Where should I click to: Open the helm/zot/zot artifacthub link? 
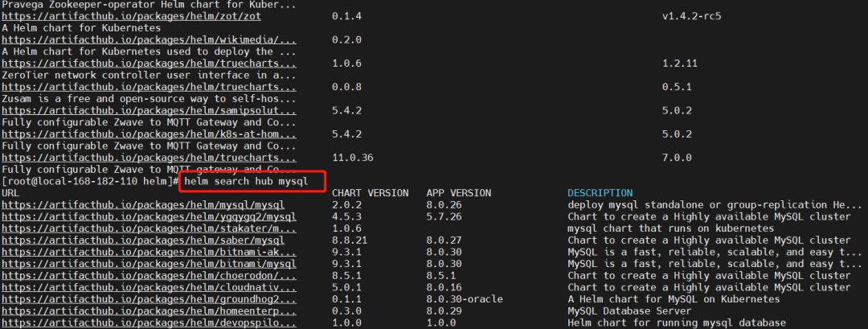point(132,17)
